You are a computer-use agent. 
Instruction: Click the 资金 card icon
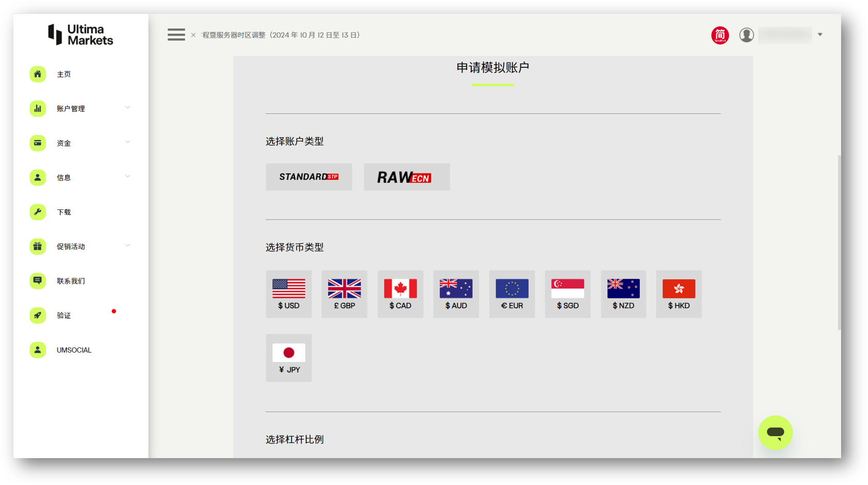point(38,143)
